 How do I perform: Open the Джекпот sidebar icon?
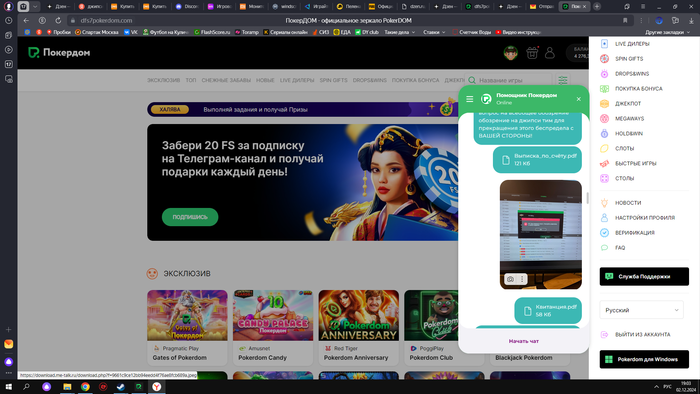pos(604,104)
